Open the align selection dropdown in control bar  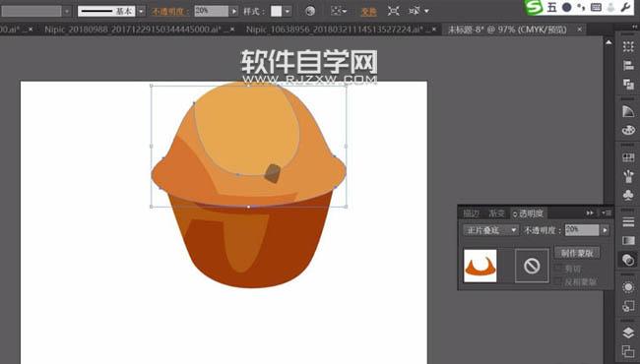pos(338,11)
